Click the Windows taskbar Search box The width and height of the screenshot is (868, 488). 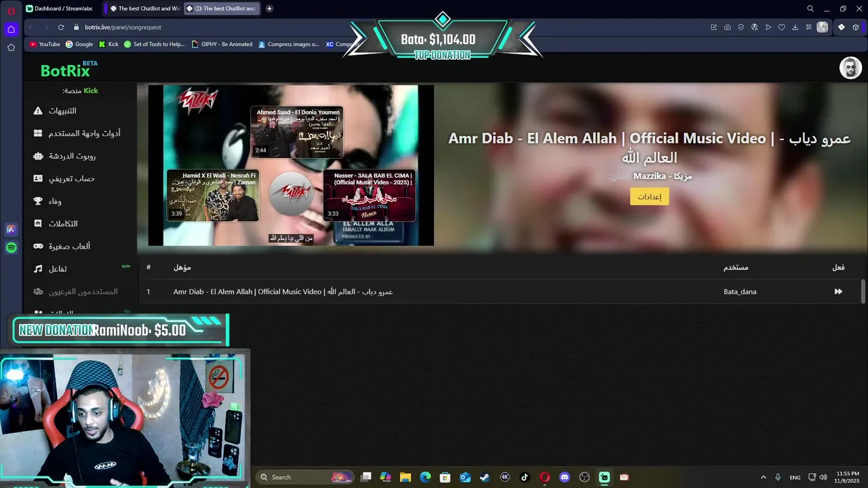point(306,477)
